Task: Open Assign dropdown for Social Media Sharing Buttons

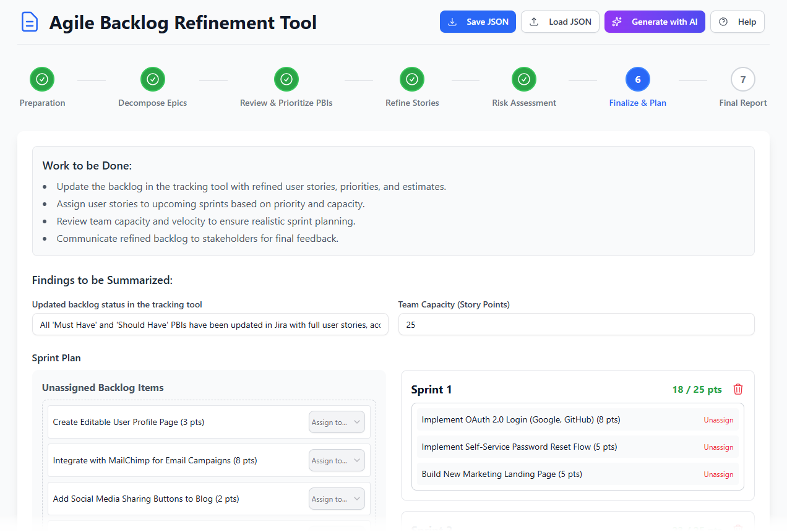Action: 337,499
